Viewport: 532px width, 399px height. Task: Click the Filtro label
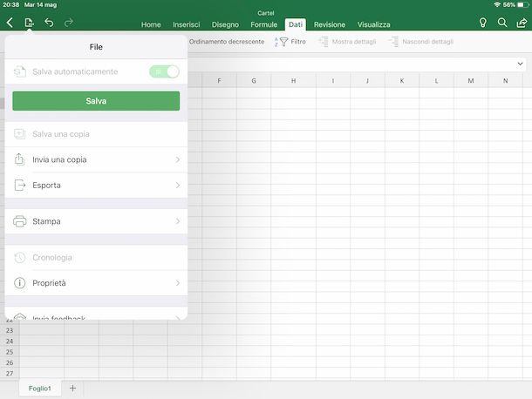[298, 41]
